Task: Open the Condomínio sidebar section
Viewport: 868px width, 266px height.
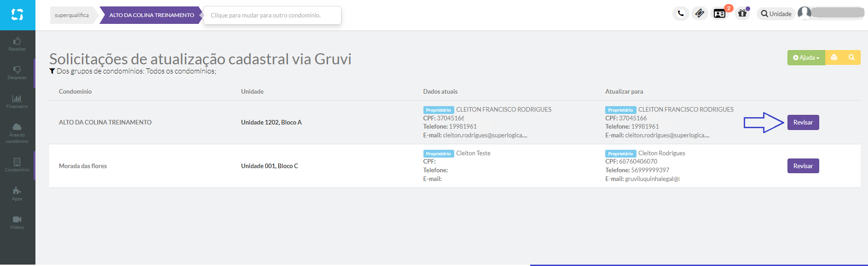Action: click(x=17, y=165)
